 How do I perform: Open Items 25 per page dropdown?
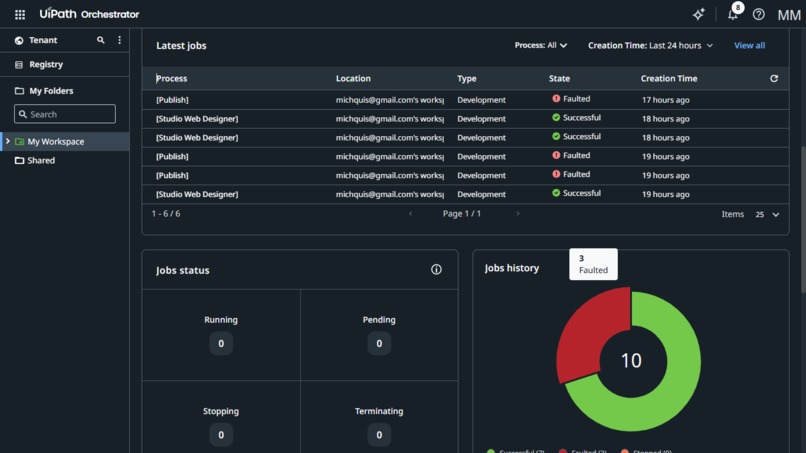click(x=767, y=214)
